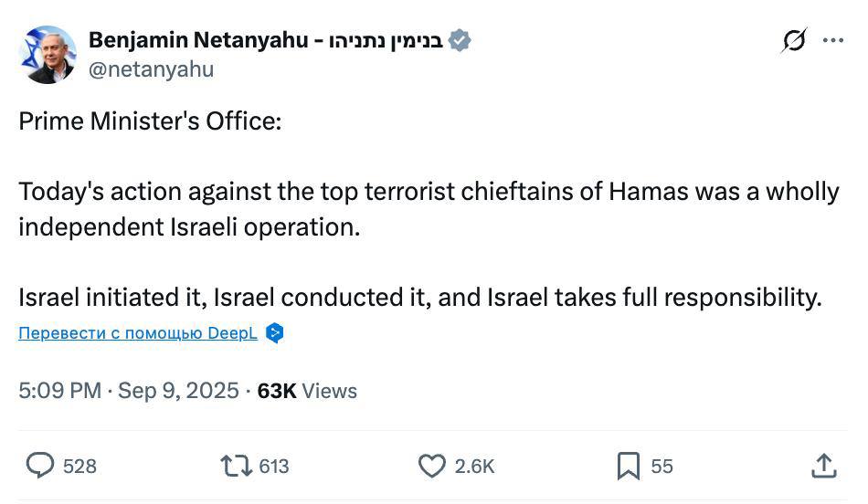
Task: Click the share upload icon
Action: (824, 466)
